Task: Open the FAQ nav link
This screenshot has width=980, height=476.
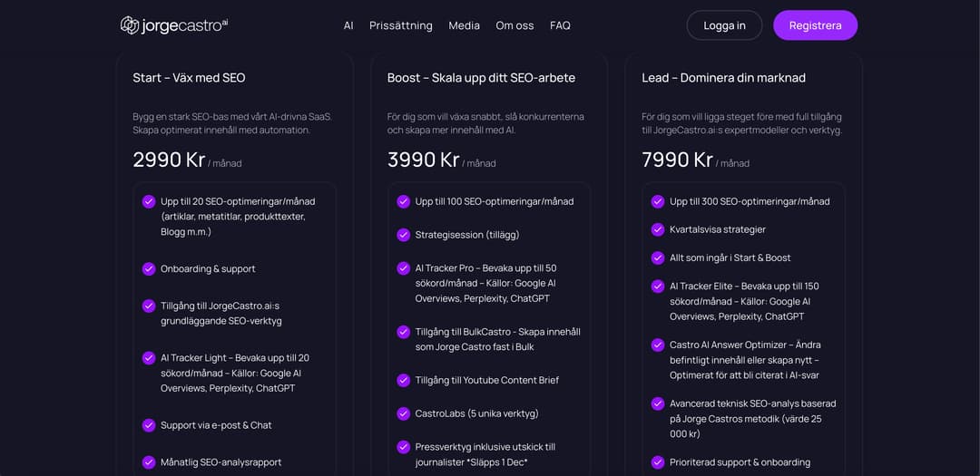Action: [x=560, y=25]
